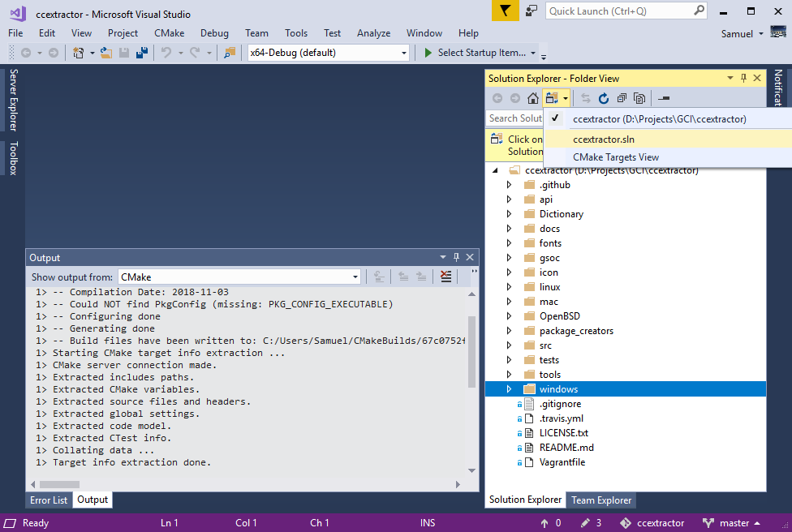Select the README.md file
Viewport: 792px width, 532px height.
tap(566, 447)
